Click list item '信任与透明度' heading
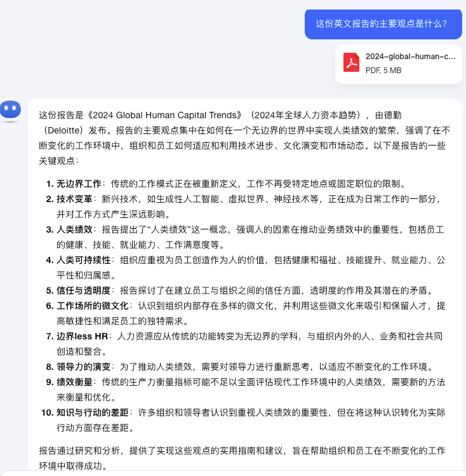Viewport: 466px width, 476px height. tap(83, 290)
